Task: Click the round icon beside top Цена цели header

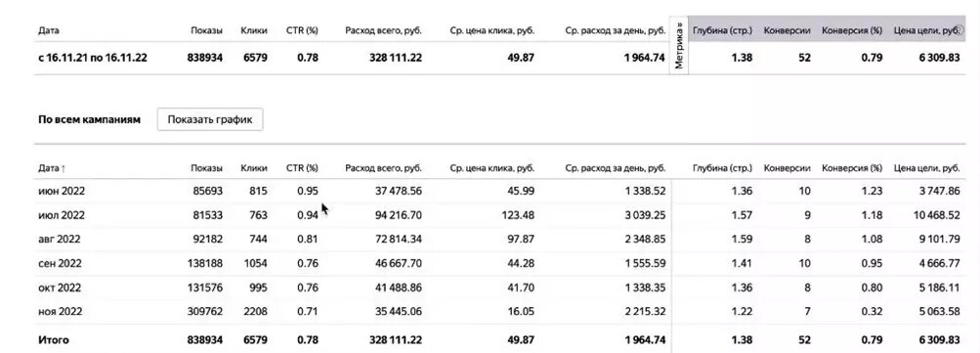Action: [x=960, y=29]
